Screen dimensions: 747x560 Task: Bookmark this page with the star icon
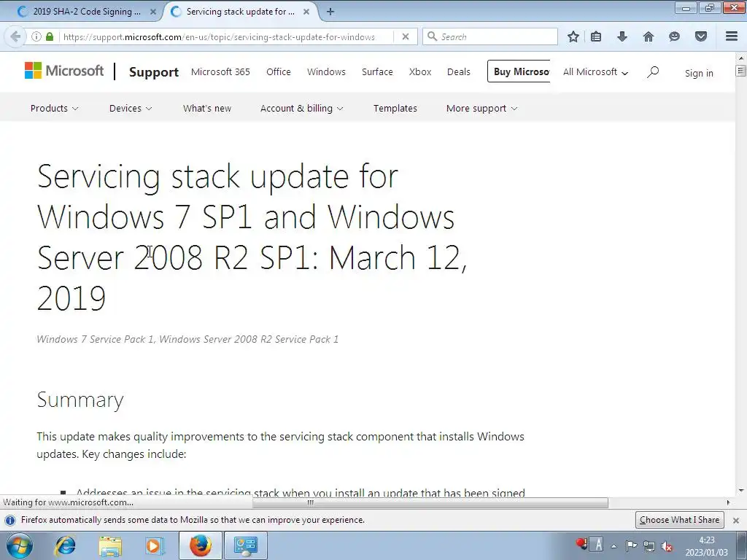pos(573,36)
